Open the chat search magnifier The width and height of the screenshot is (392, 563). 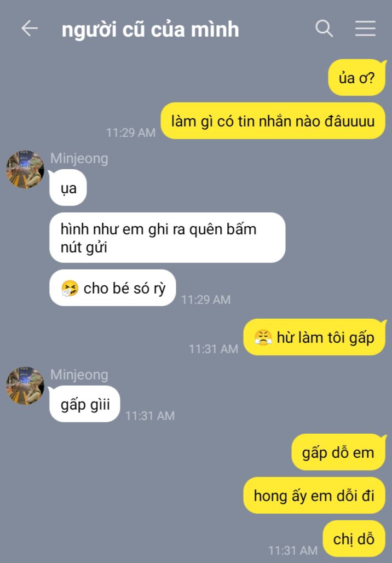324,28
